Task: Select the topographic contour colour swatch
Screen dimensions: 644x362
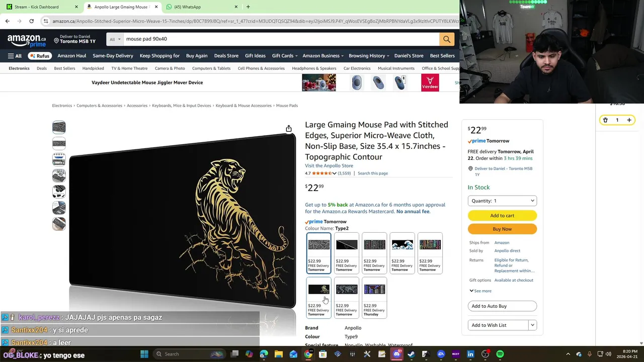Action: coord(319,253)
